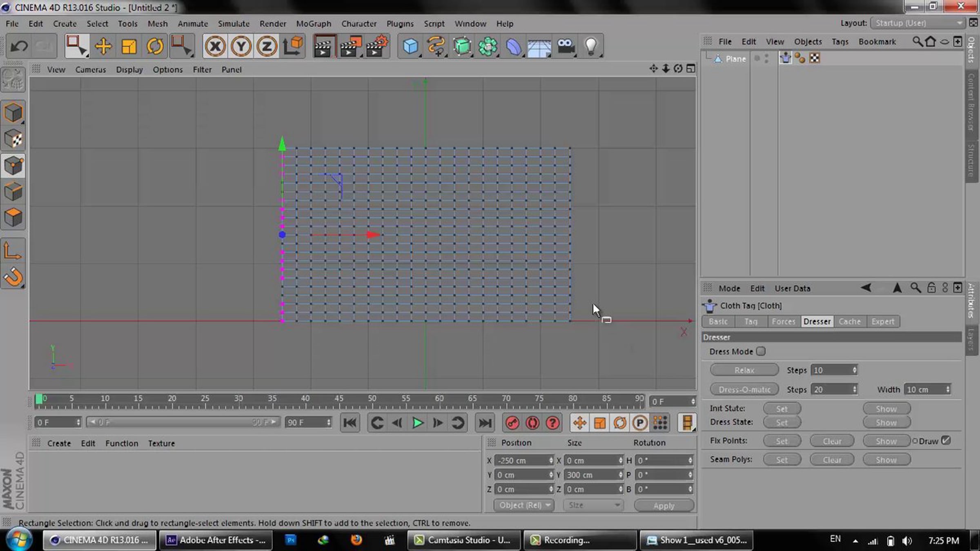Viewport: 980px width, 551px height.
Task: Select the Rotate tool in toolbar
Action: click(x=155, y=46)
